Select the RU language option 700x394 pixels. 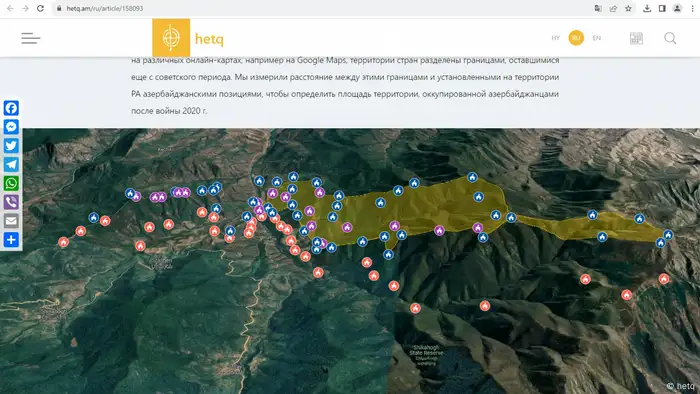coord(576,38)
